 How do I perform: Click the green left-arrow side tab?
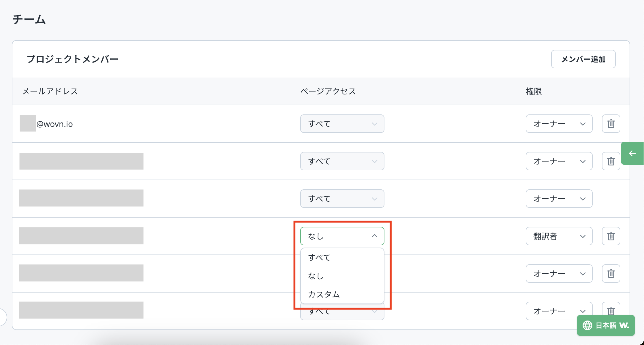(632, 153)
